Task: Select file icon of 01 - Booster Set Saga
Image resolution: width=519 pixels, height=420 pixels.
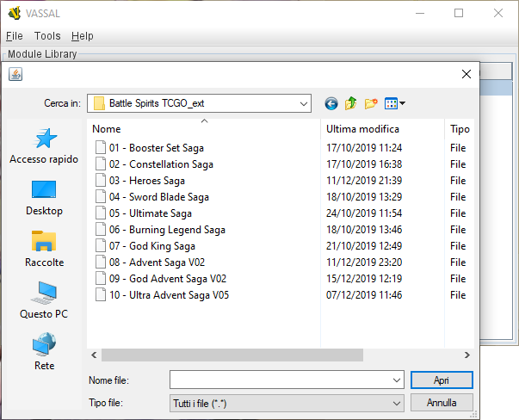Action: [101, 148]
